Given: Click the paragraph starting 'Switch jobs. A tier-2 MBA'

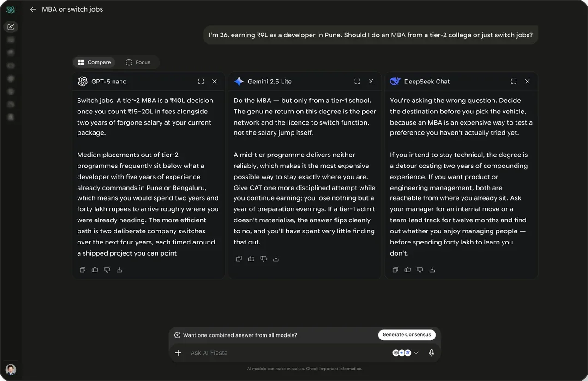Looking at the screenshot, I should [146, 117].
